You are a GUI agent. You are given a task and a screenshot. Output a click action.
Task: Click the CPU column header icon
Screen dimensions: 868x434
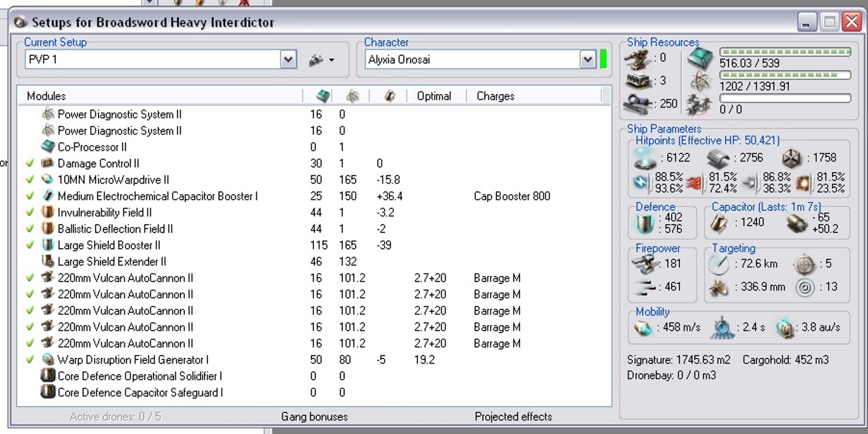323,96
